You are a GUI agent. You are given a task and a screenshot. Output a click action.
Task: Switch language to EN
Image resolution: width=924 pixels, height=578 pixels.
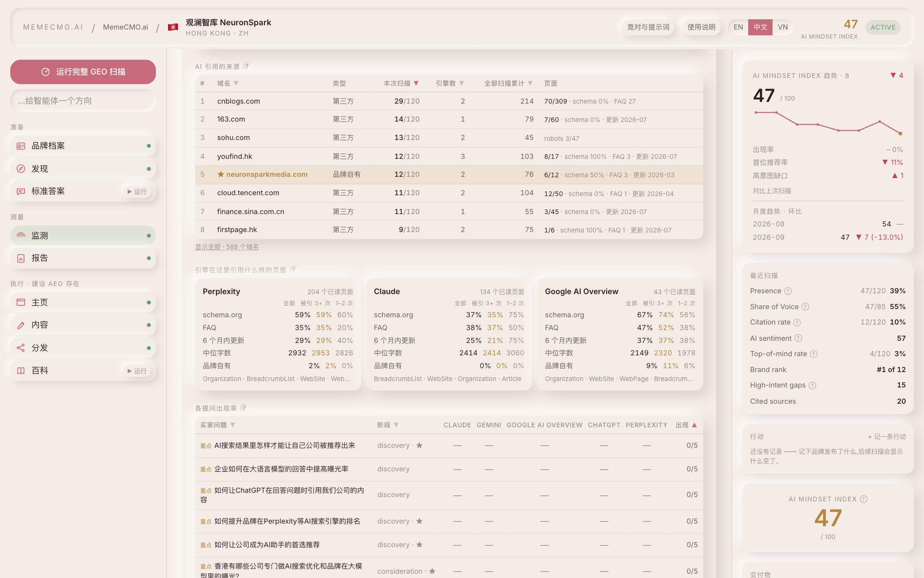click(x=738, y=27)
